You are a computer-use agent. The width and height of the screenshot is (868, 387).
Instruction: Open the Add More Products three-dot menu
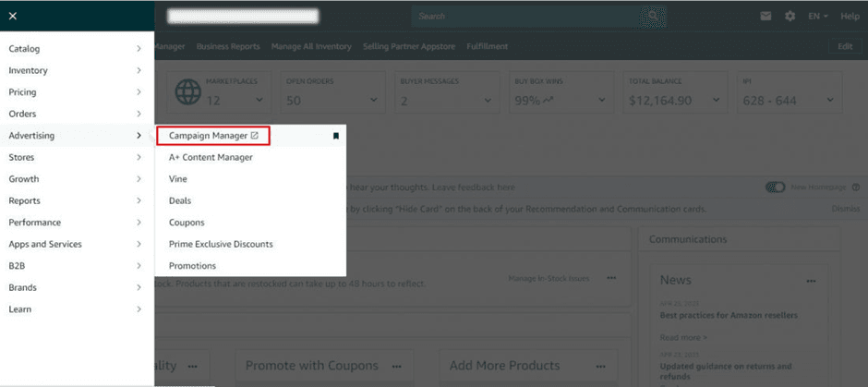[600, 366]
